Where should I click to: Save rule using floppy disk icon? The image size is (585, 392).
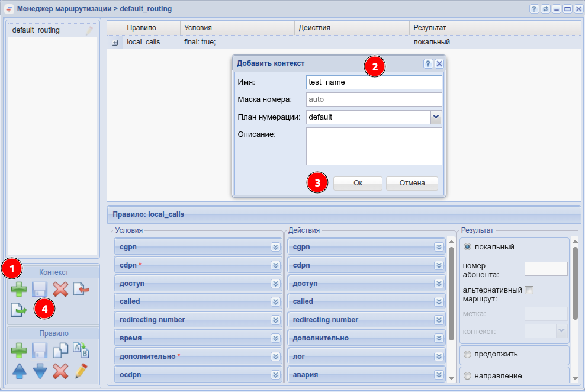39,350
